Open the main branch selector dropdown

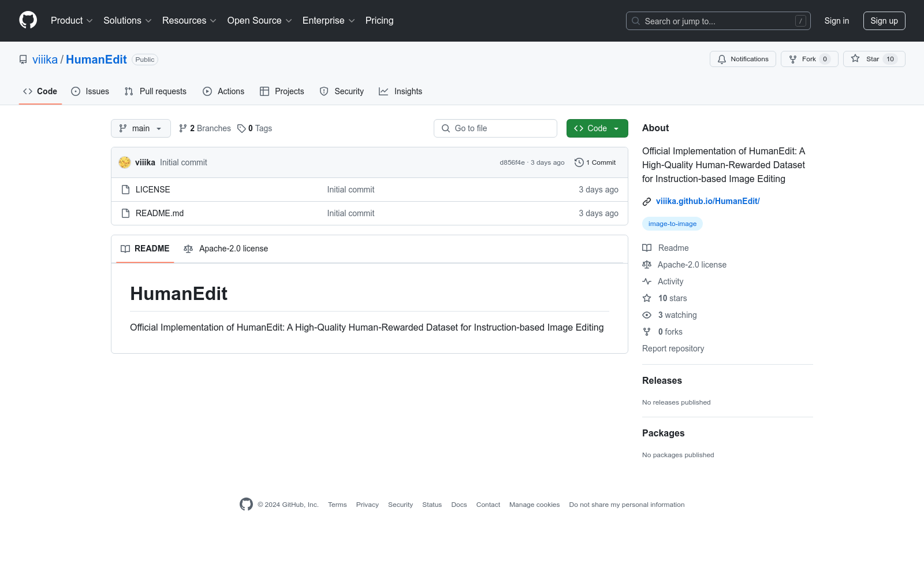(x=141, y=128)
